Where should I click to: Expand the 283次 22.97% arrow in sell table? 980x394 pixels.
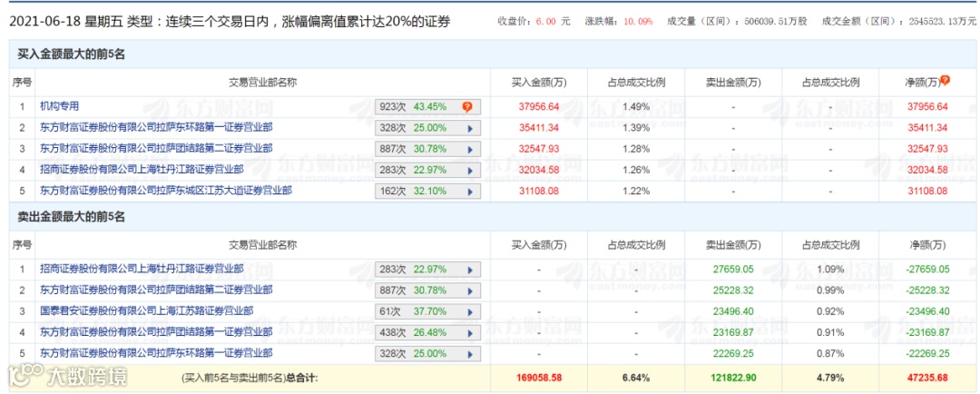470,271
